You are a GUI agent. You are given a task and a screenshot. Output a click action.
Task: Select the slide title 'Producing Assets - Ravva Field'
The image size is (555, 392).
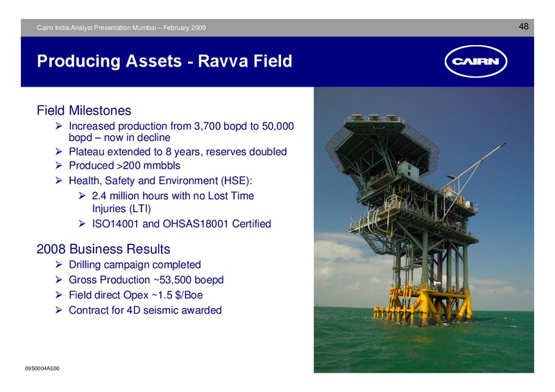164,61
